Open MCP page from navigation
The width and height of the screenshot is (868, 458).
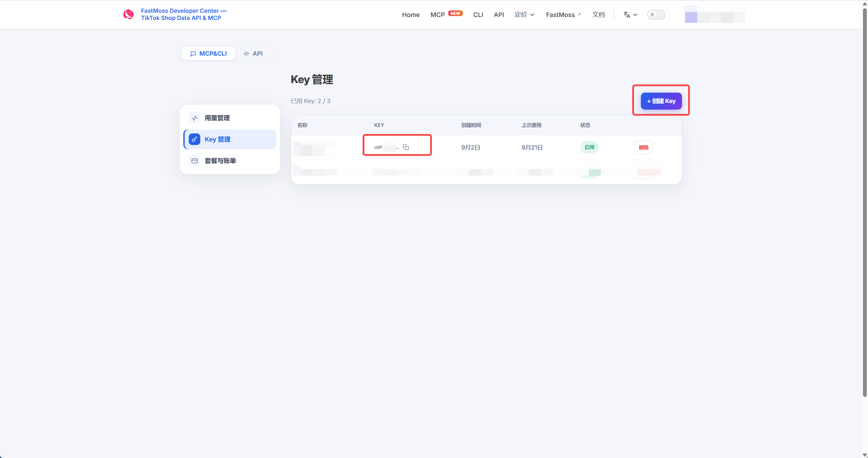437,15
